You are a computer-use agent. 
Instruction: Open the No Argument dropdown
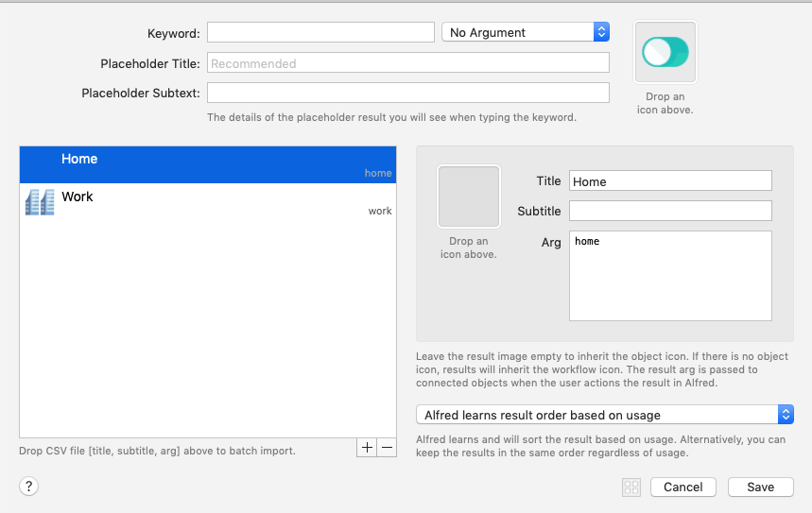click(x=526, y=32)
